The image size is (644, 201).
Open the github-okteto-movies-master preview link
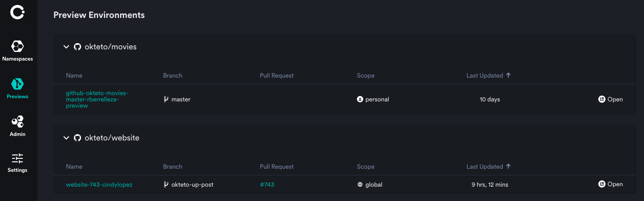pyautogui.click(x=97, y=99)
